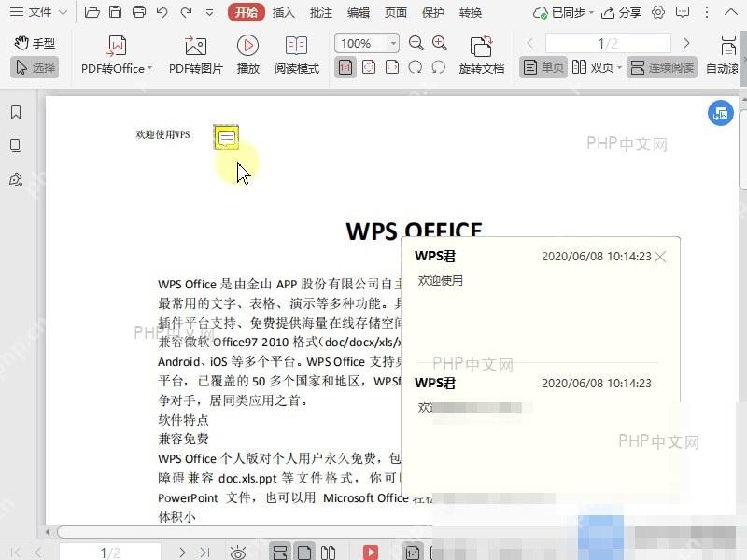Click the open folder icon
The height and width of the screenshot is (560, 747).
click(x=92, y=12)
